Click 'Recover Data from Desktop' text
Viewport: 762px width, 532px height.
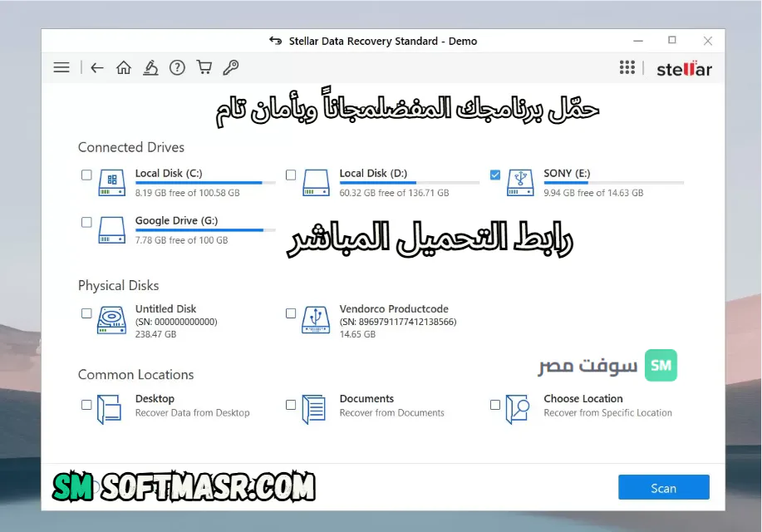193,413
